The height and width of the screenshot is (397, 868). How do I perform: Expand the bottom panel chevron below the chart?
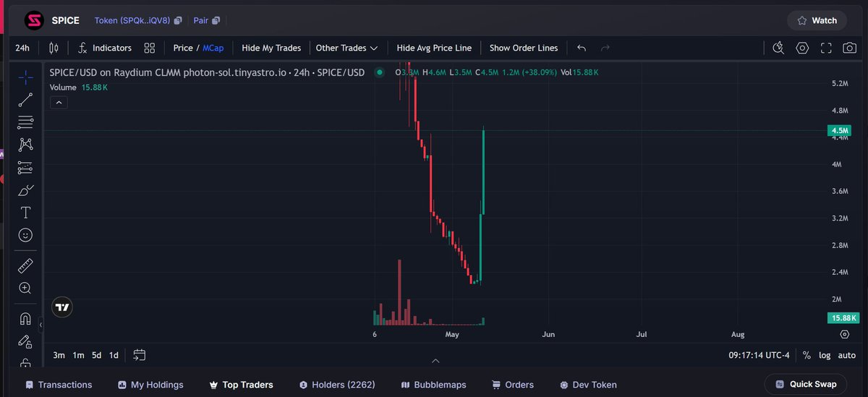tap(435, 360)
